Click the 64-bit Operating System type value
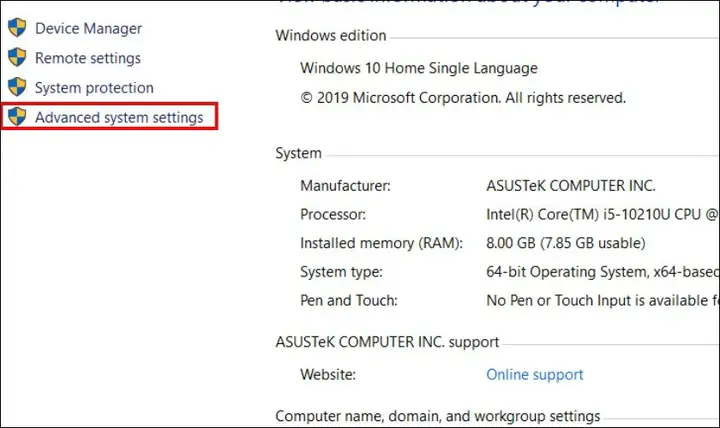This screenshot has height=428, width=720. [602, 272]
